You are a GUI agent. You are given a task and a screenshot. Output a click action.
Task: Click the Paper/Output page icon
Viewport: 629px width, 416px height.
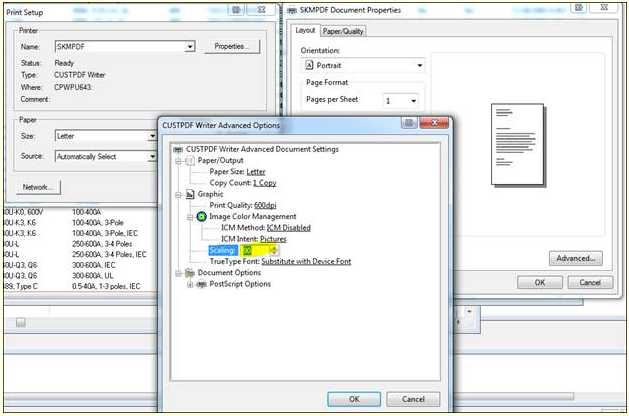pyautogui.click(x=189, y=160)
